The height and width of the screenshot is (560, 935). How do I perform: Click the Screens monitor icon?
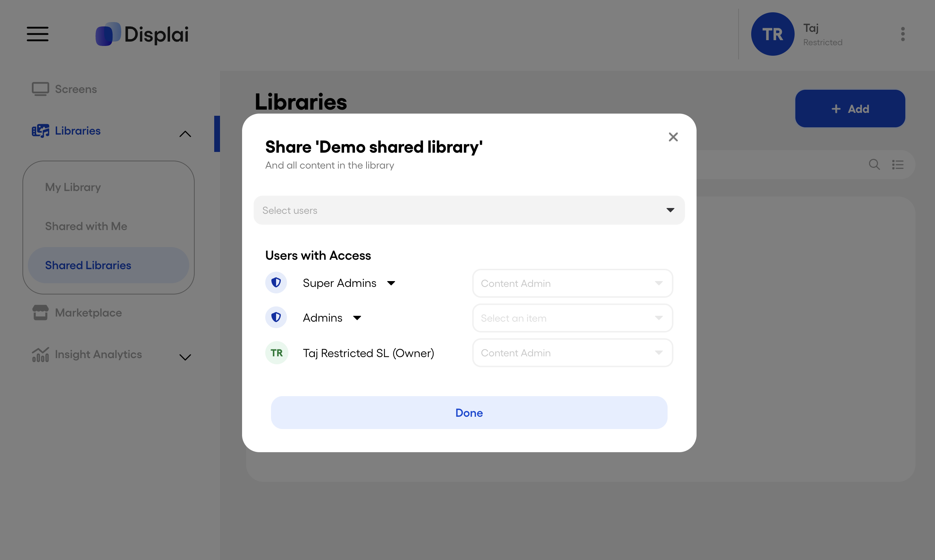41,89
